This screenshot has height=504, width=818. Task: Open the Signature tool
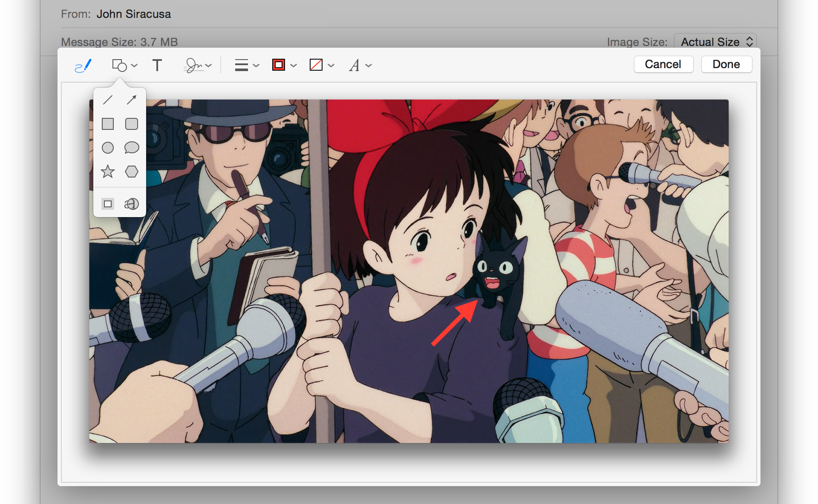click(193, 65)
